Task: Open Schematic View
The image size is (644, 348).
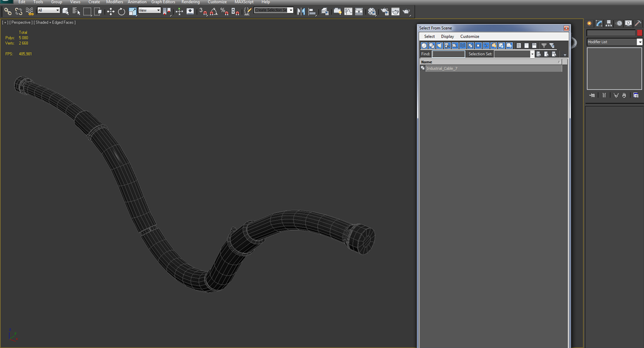Action: pos(359,11)
